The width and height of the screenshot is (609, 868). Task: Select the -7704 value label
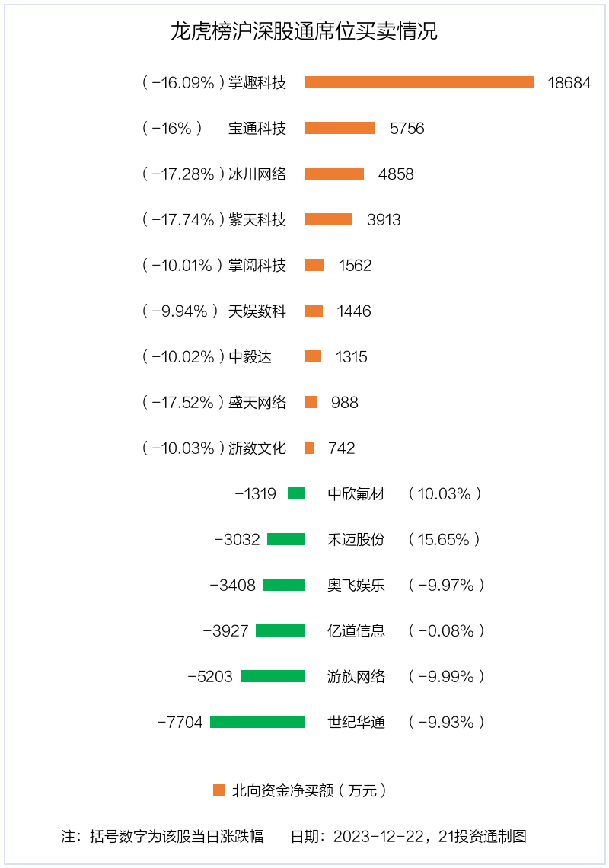click(180, 723)
